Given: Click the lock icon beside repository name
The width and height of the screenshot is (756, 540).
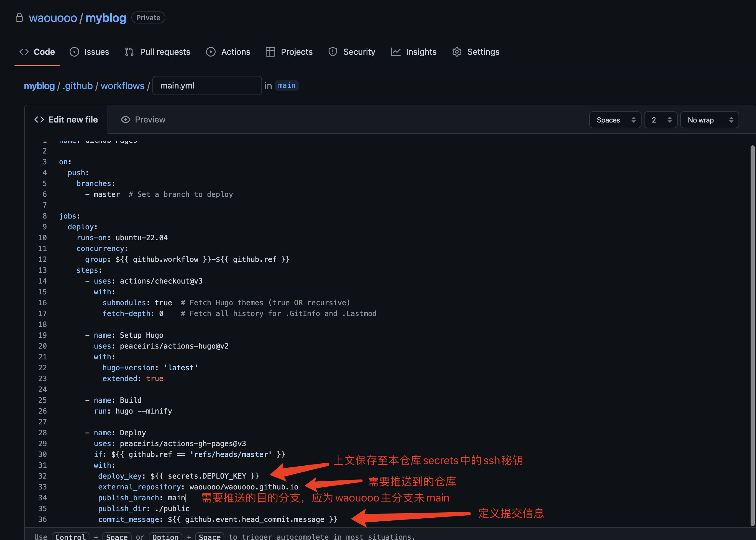Looking at the screenshot, I should click(19, 17).
